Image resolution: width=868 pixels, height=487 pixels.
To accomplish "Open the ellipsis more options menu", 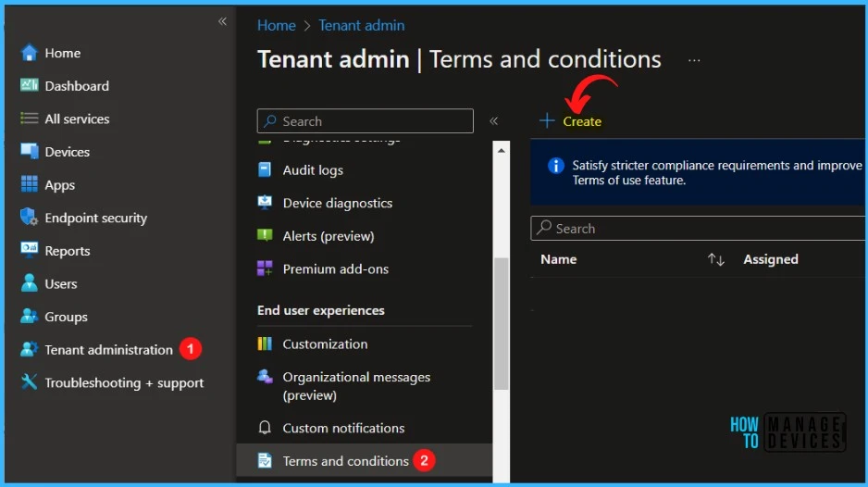I will 694,60.
